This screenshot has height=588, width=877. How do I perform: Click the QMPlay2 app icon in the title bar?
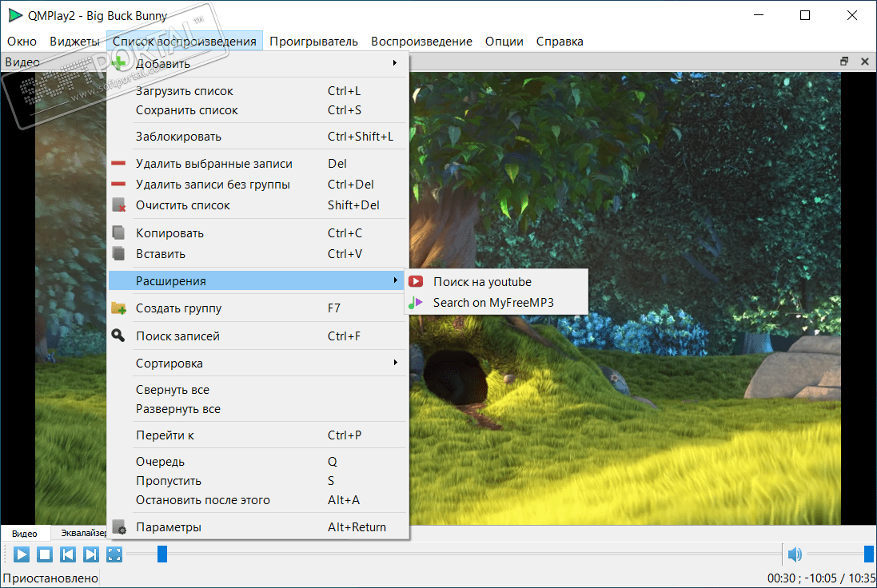15,16
